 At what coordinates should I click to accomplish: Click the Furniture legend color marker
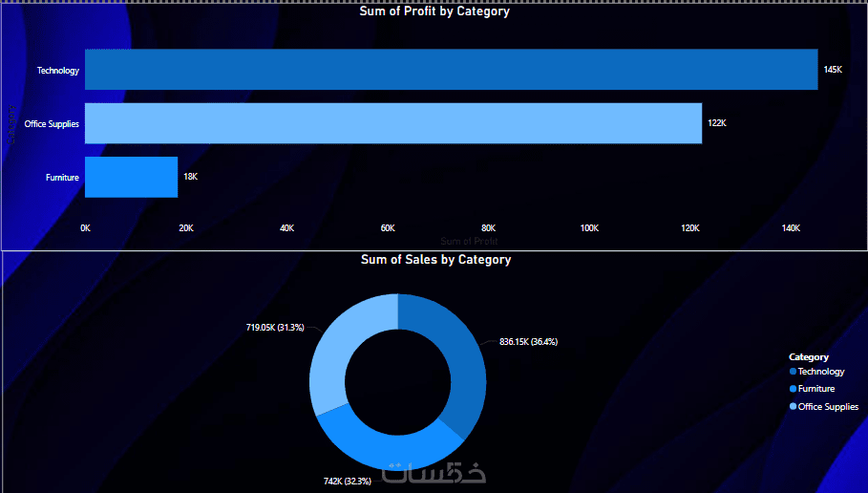click(x=793, y=389)
